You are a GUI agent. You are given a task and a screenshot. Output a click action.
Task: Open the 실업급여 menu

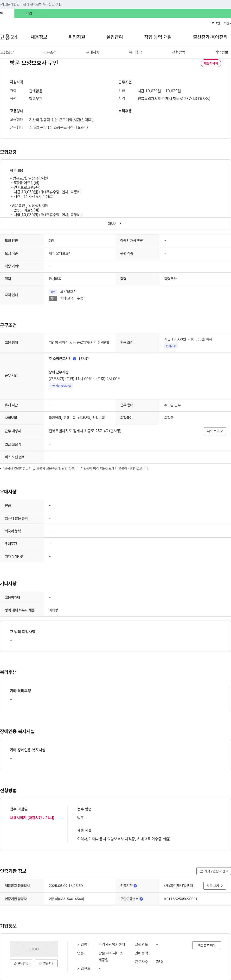pyautogui.click(x=115, y=37)
